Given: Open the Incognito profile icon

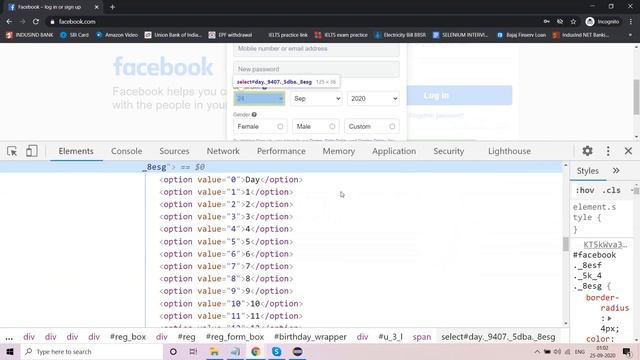Looking at the screenshot, I should point(602,22).
